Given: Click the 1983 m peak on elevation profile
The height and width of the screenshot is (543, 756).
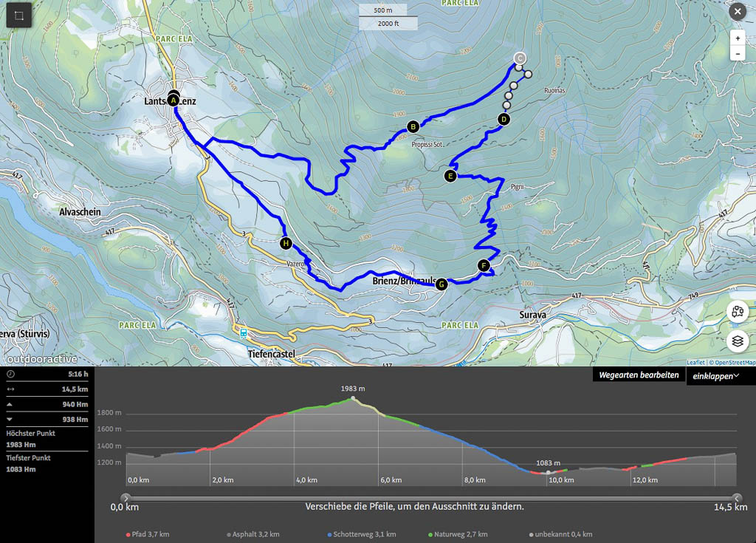Looking at the screenshot, I should [x=353, y=398].
